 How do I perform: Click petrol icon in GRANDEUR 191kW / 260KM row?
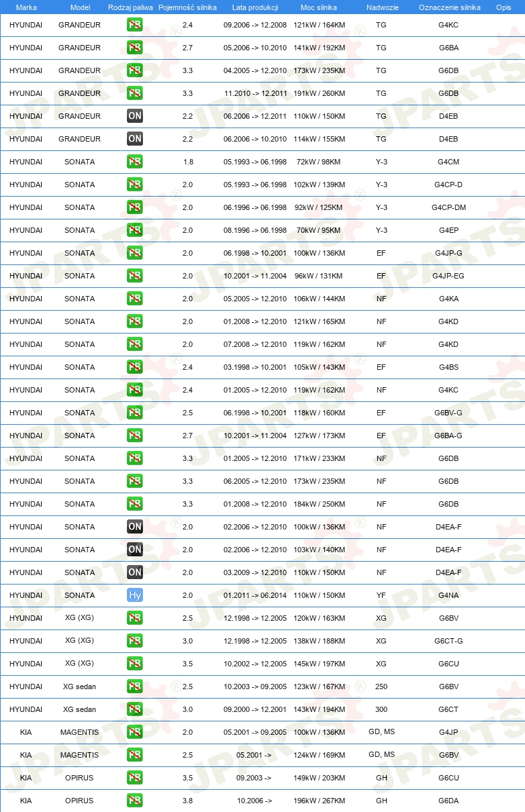(x=135, y=93)
